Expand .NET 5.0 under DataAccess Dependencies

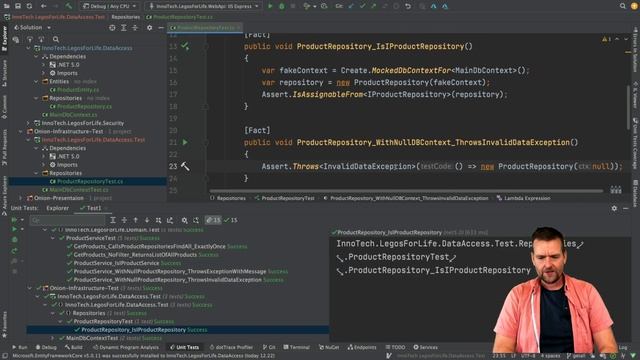(44, 64)
